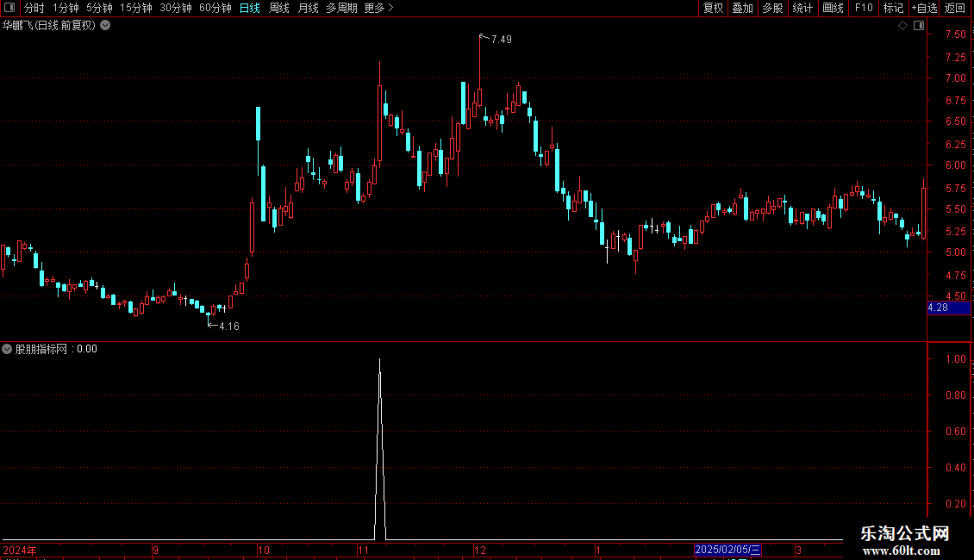Screen dimensions: 974x560
Task: Expand the 股朋指标网 indicator dropdown
Action: pyautogui.click(x=7, y=349)
